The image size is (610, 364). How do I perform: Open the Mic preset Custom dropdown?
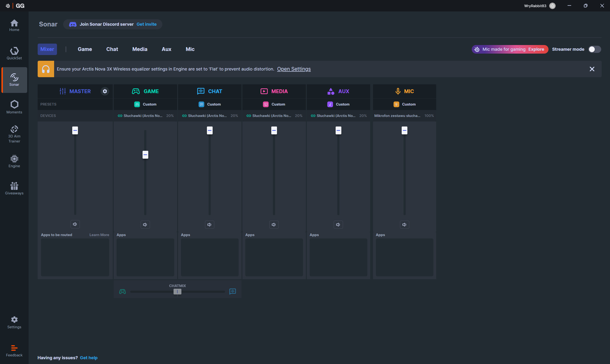(404, 104)
